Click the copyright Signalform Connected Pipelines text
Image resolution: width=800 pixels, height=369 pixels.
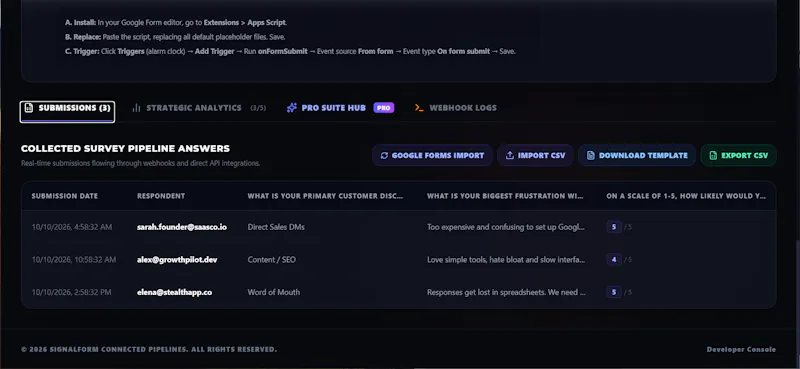point(149,350)
